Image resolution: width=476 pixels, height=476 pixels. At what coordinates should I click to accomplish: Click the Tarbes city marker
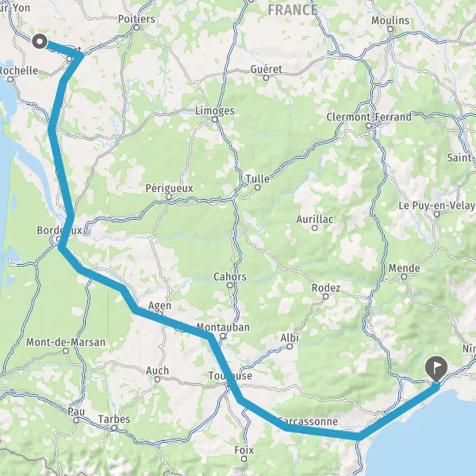point(113,428)
